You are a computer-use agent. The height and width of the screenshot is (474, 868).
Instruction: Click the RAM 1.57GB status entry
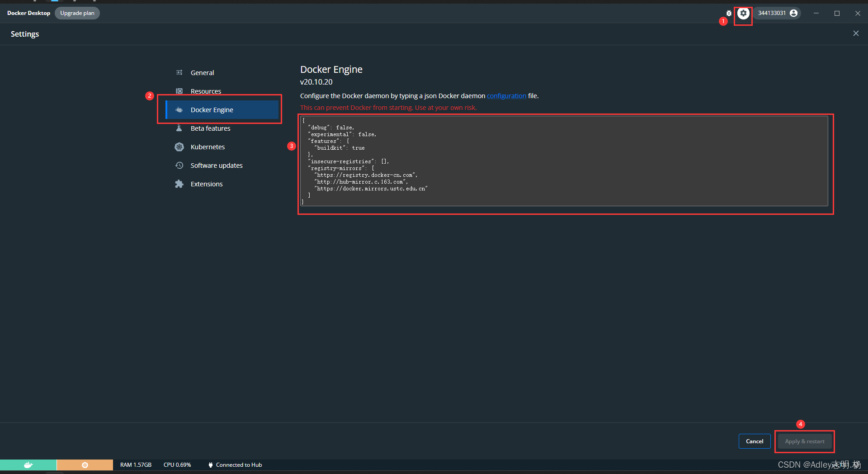point(136,465)
